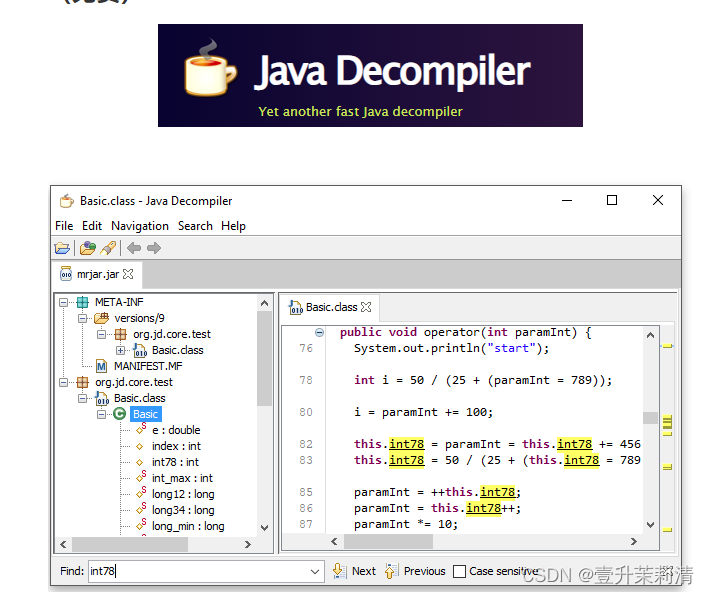Viewport: 709px width, 594px height.
Task: Open the Help menu
Action: 233,226
